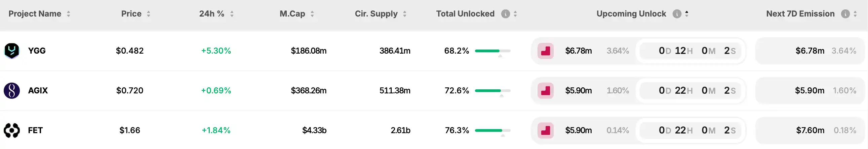Click FET's $7.60m next 7D emission cell
868x149 pixels.
click(x=810, y=130)
